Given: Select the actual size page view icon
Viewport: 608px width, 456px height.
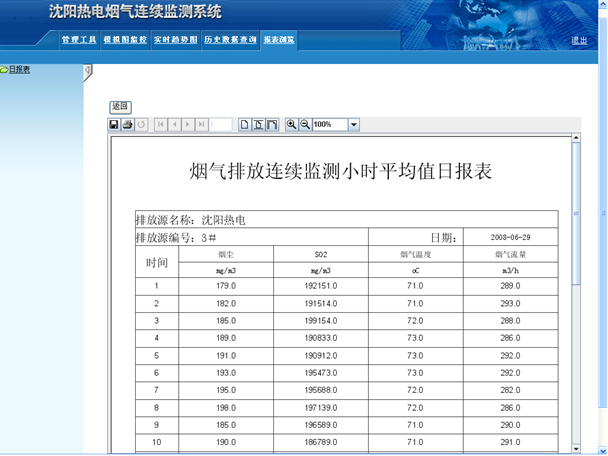Looking at the screenshot, I should pos(244,125).
